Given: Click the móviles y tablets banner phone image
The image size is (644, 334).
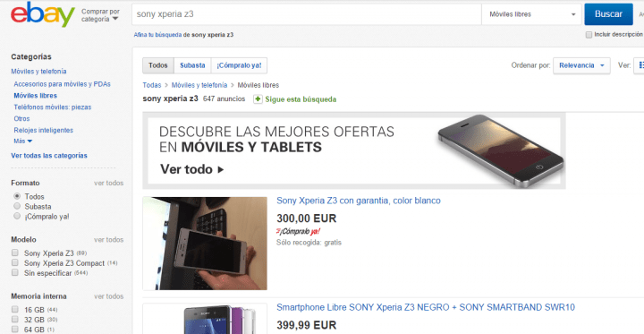Looking at the screenshot, I should (x=501, y=151).
